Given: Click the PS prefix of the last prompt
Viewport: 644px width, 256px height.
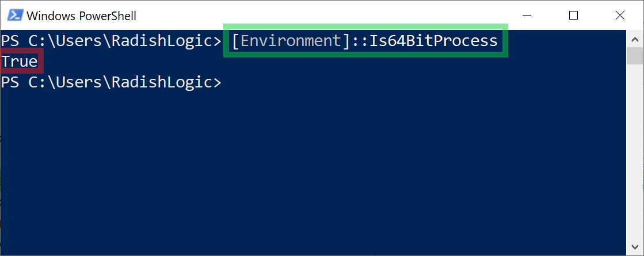Looking at the screenshot, I should tap(10, 82).
